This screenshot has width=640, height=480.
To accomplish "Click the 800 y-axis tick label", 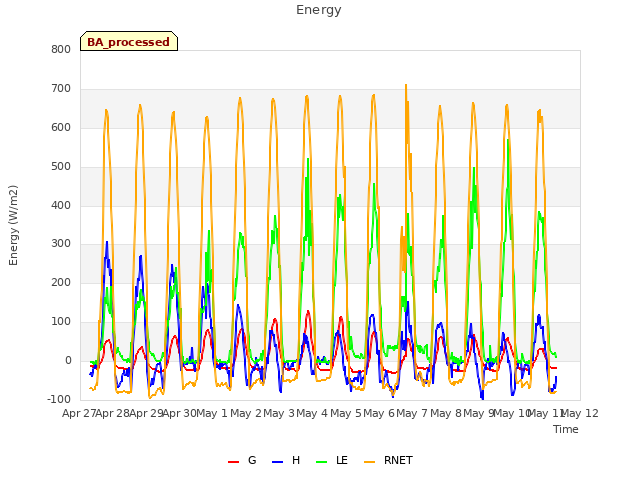I will coord(61,49).
